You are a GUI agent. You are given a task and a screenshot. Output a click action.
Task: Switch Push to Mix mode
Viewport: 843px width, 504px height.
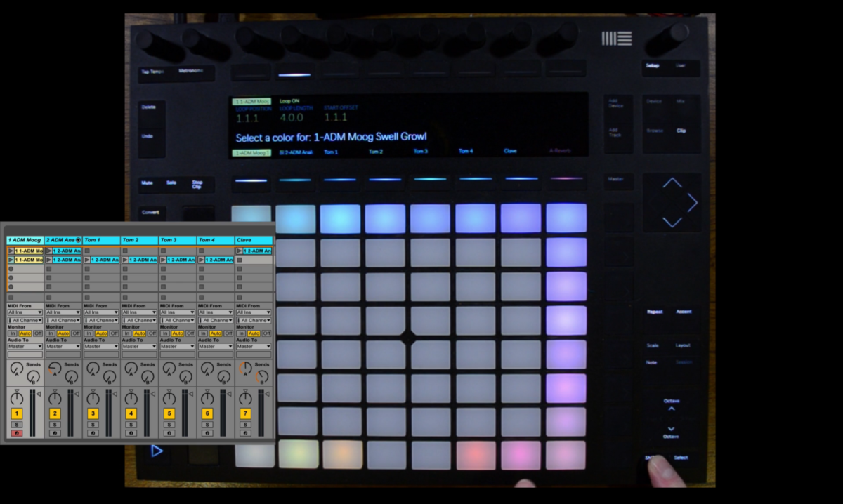681,102
